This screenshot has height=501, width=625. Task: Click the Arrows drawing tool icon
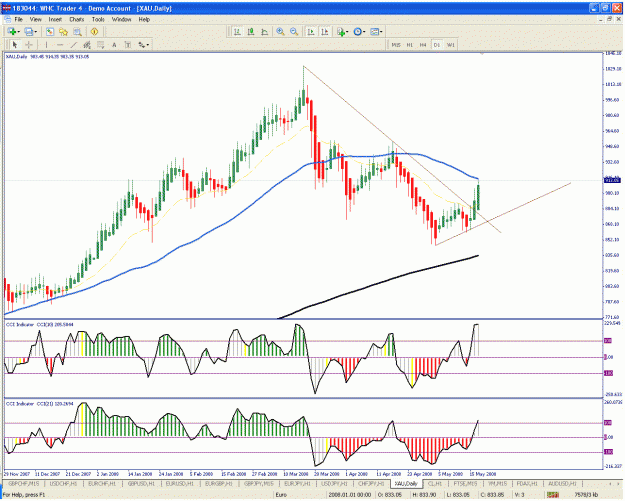tap(142, 45)
